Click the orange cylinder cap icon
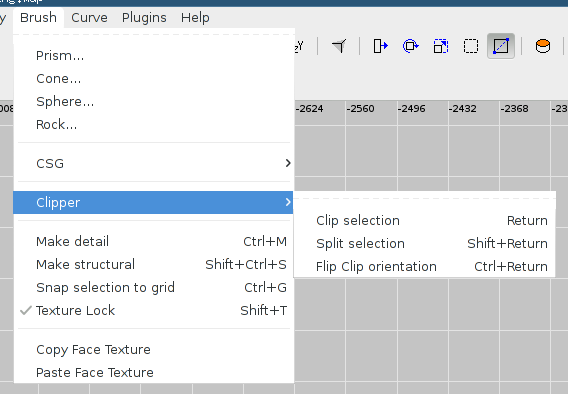This screenshot has height=394, width=568. 543,46
